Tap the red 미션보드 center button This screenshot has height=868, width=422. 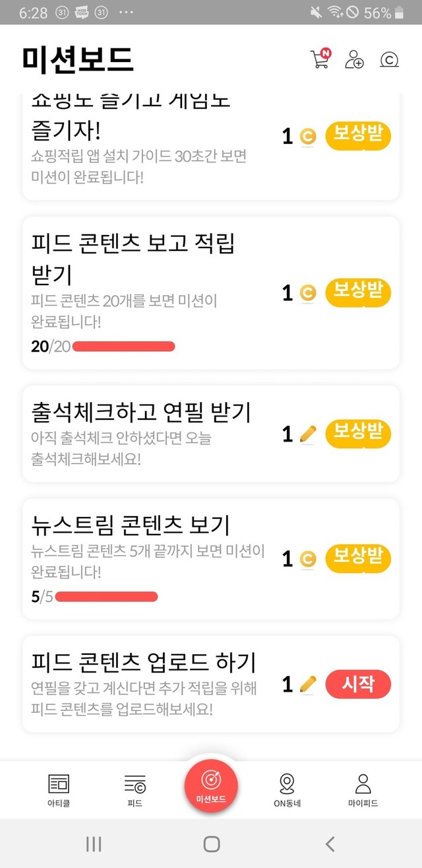click(211, 785)
